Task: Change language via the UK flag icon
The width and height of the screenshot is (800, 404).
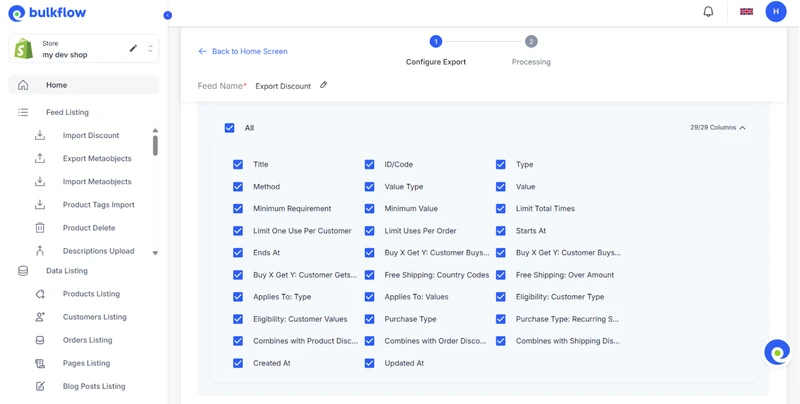Action: [746, 11]
